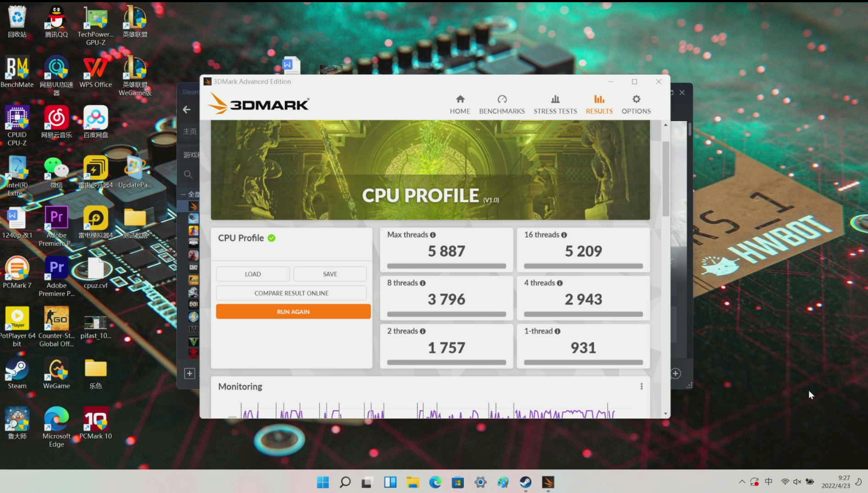Open the Monitoring panel three-dot menu

pyautogui.click(x=641, y=387)
